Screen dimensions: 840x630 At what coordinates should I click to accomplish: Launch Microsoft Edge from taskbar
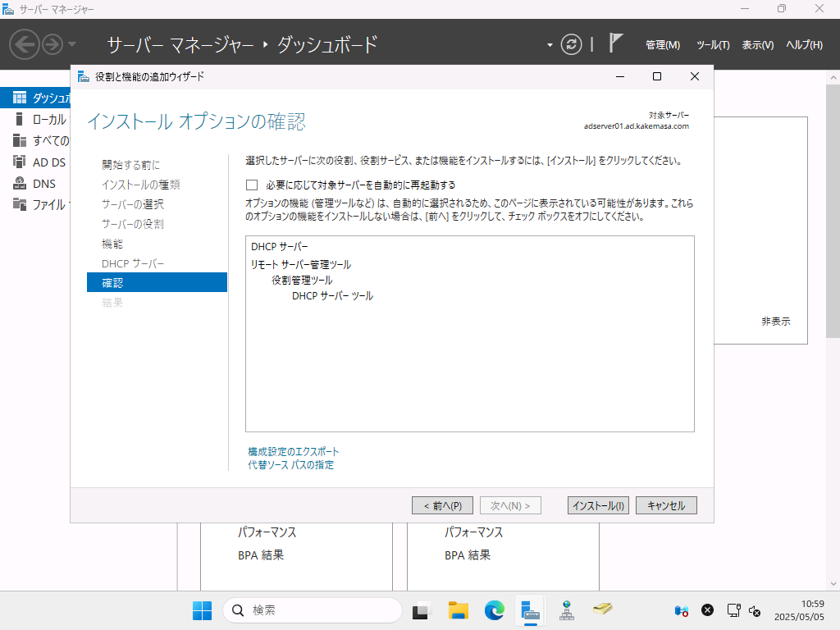click(494, 610)
